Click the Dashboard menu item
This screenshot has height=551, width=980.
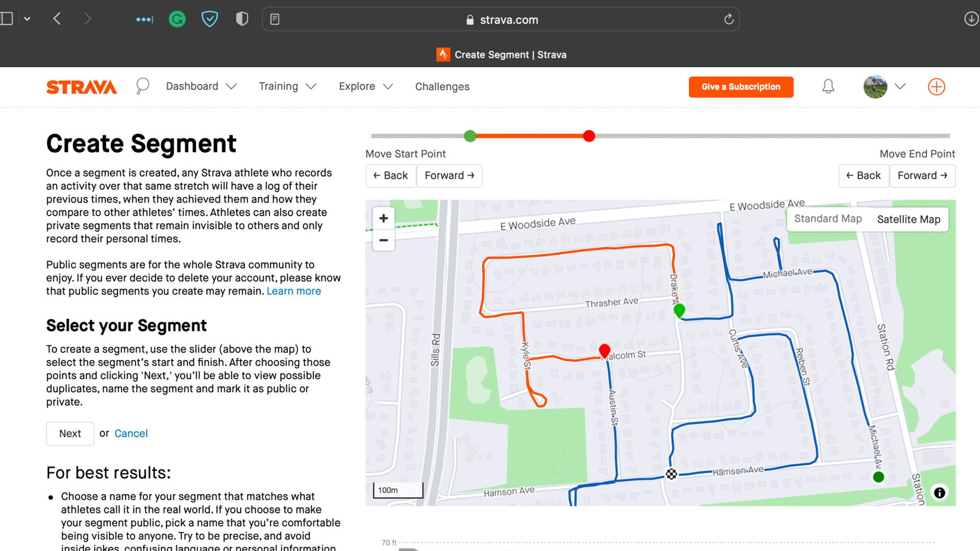point(192,86)
